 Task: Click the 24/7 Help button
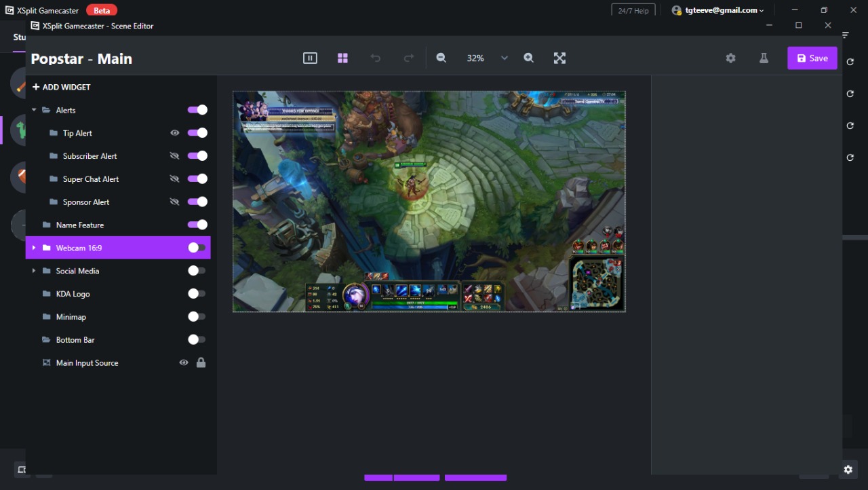[634, 10]
